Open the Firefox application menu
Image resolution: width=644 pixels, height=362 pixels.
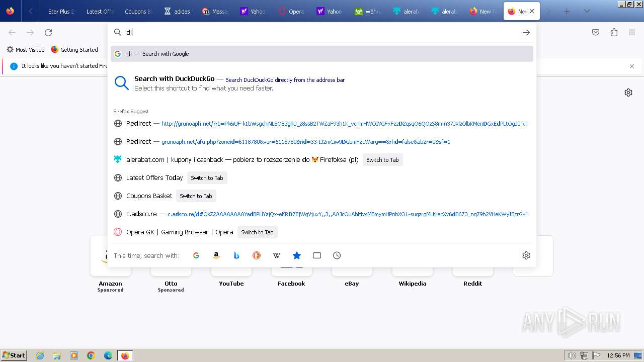click(x=632, y=32)
